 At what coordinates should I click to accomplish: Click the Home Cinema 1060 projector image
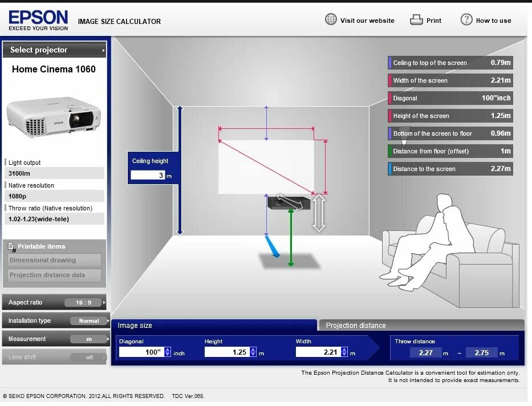click(54, 116)
